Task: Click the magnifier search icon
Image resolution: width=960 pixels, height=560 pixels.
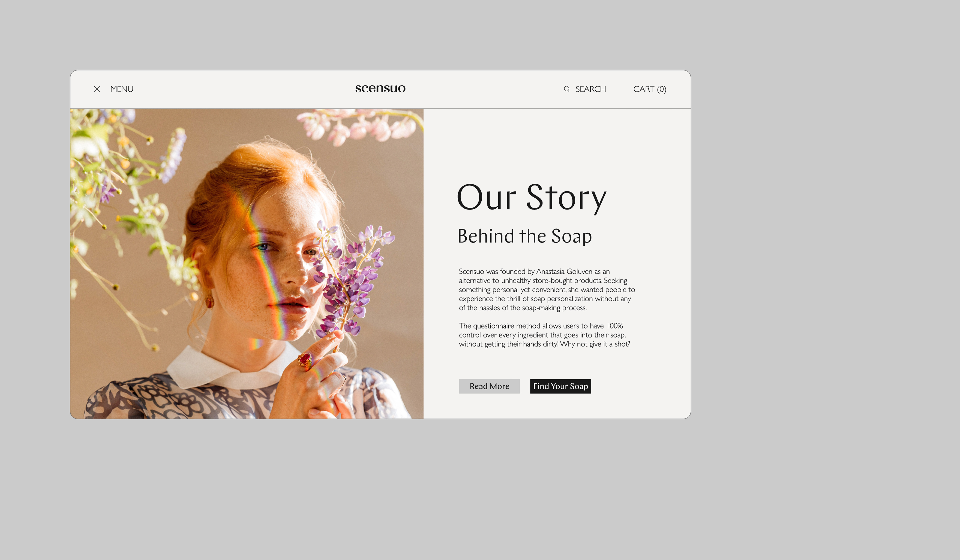Action: pos(567,89)
